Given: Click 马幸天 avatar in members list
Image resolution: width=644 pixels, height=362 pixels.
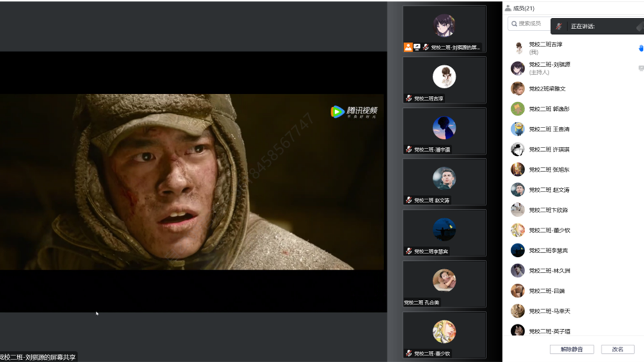Looking at the screenshot, I should pos(517,311).
